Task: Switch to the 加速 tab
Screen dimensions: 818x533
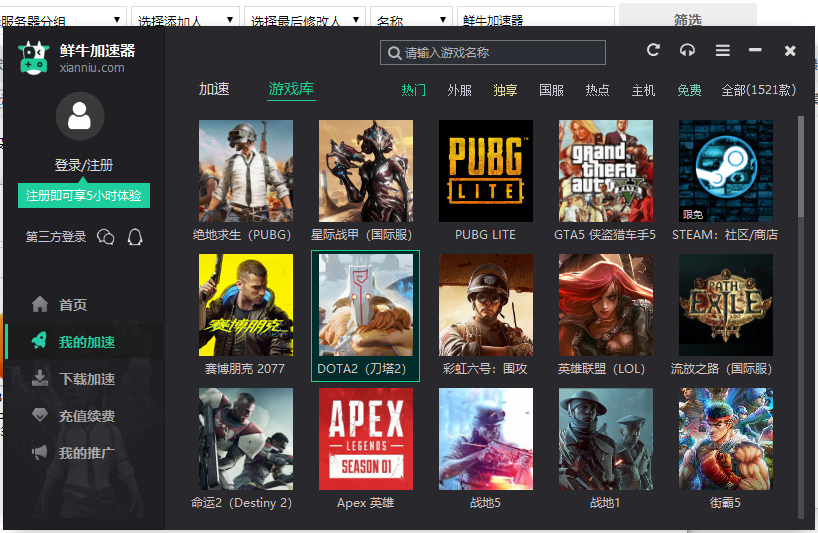Action: (x=214, y=89)
